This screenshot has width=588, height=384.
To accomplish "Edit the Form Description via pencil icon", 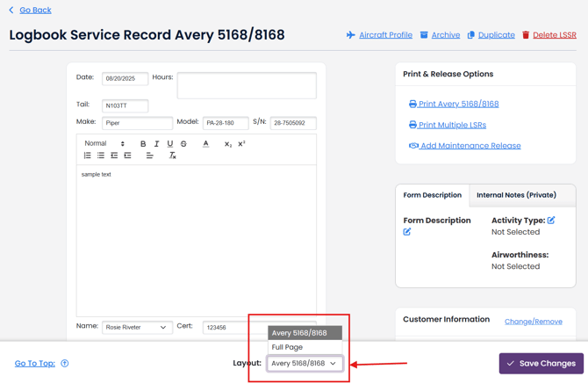I will 407,232.
